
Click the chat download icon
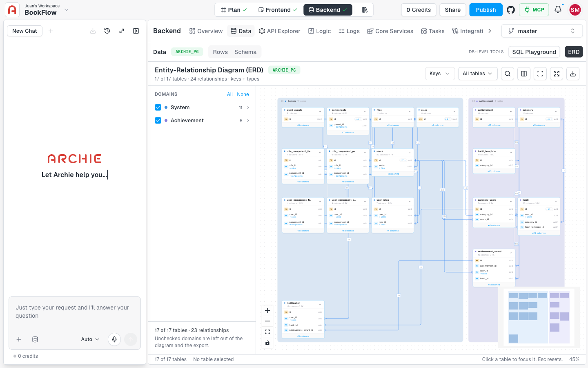click(93, 31)
